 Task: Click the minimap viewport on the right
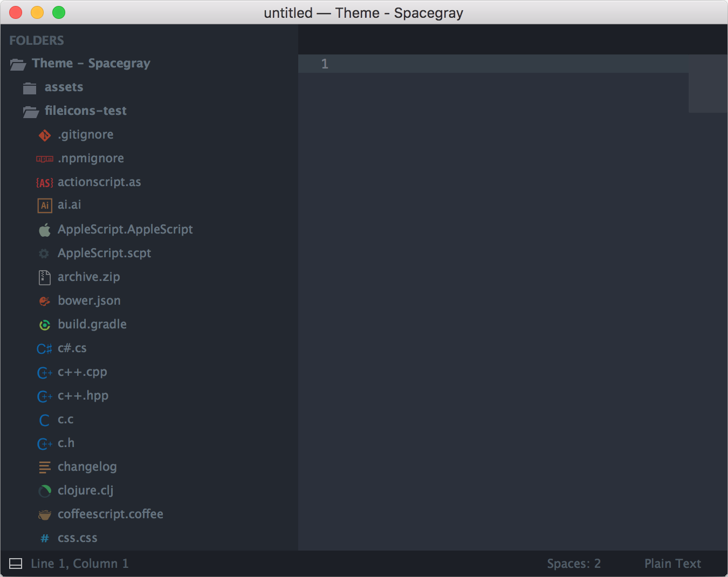click(x=708, y=84)
